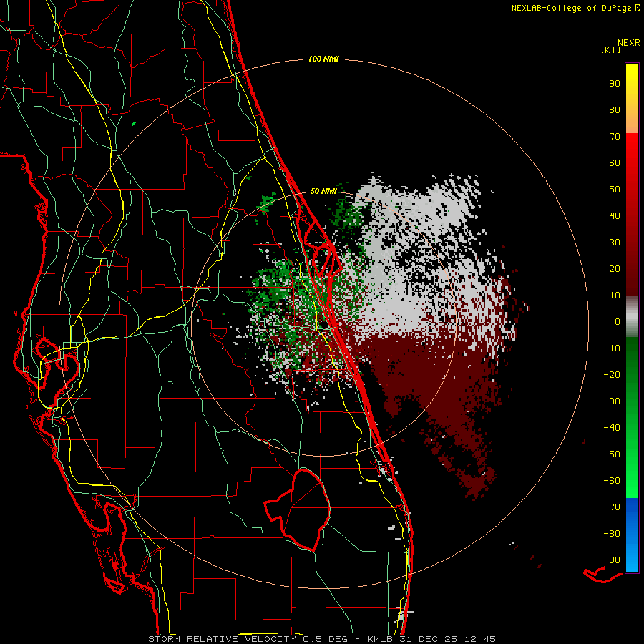
Task: Click the -70 value on the velocity scale
Action: 612,507
